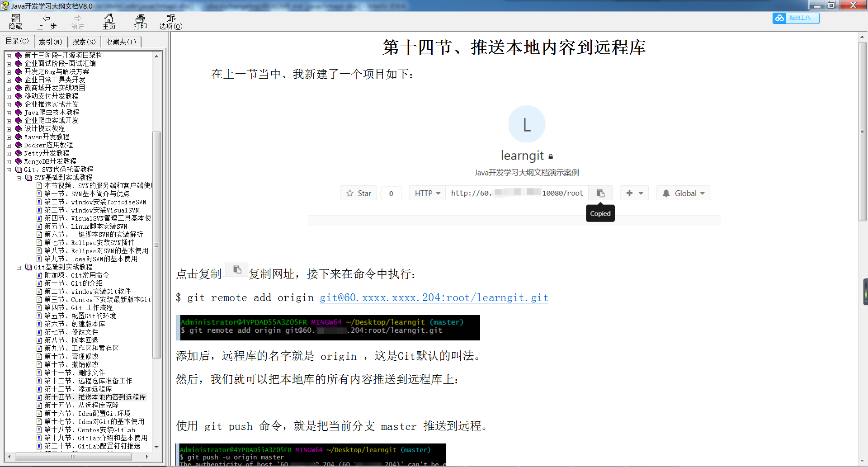Click the content pane scroll-down arrow
Viewport: 868px width, 467px height.
click(x=862, y=461)
